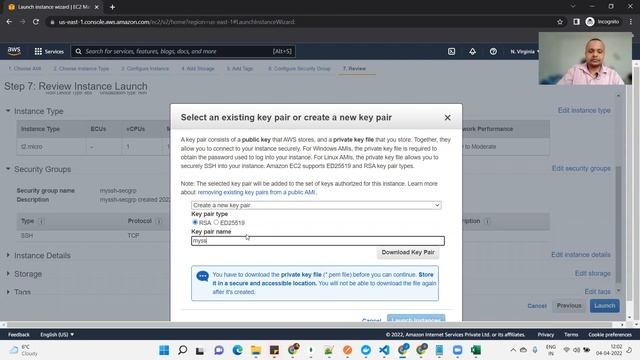The height and width of the screenshot is (360, 640).
Task: Click the blue Launch button
Action: tap(604, 306)
